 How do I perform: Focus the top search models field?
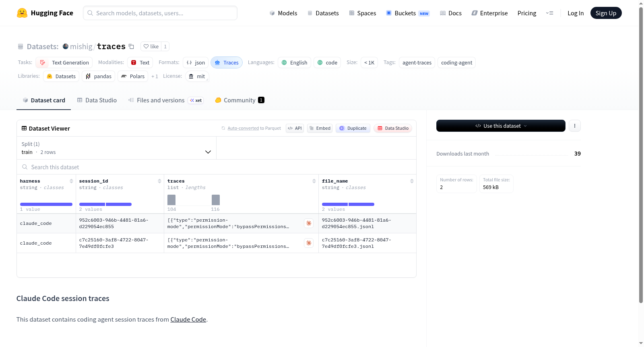coord(160,13)
